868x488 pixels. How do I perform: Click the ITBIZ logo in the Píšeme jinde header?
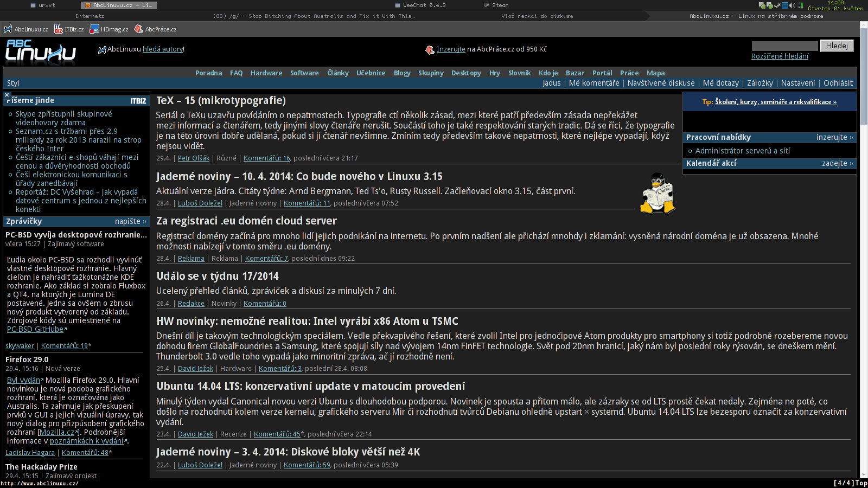(138, 101)
